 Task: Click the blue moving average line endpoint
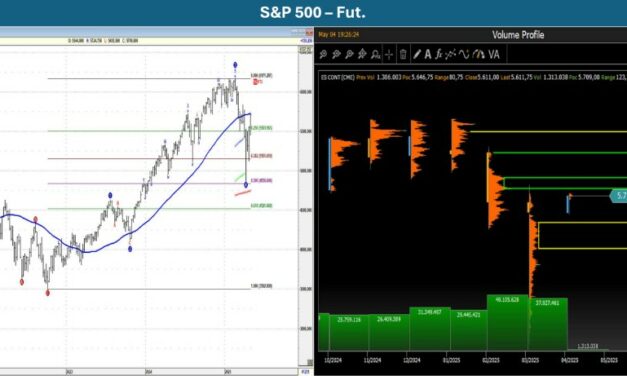250,114
